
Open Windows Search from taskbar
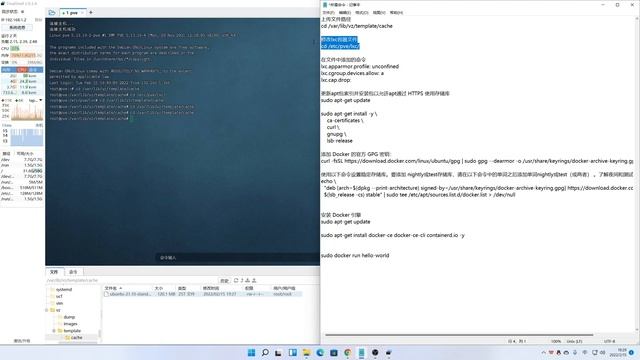(x=265, y=352)
